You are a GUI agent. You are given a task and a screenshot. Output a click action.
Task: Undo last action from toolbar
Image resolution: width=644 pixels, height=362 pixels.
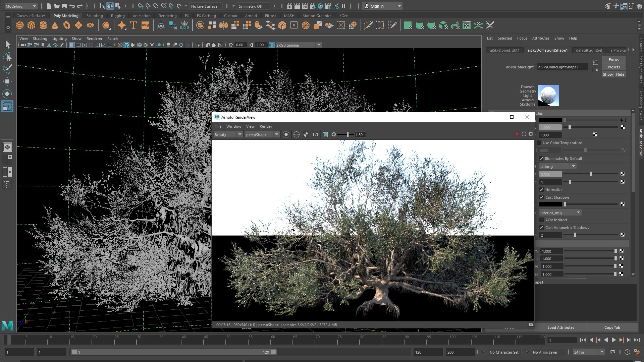click(72, 6)
